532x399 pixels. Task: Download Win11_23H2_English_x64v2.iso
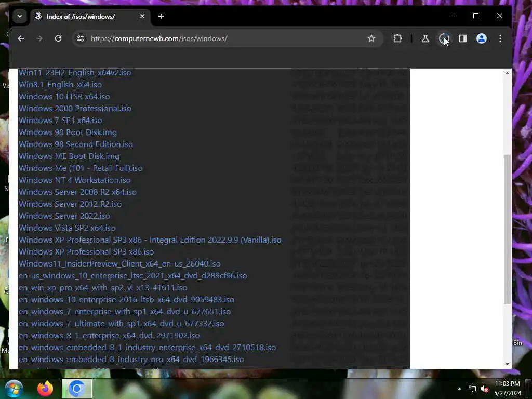click(75, 73)
